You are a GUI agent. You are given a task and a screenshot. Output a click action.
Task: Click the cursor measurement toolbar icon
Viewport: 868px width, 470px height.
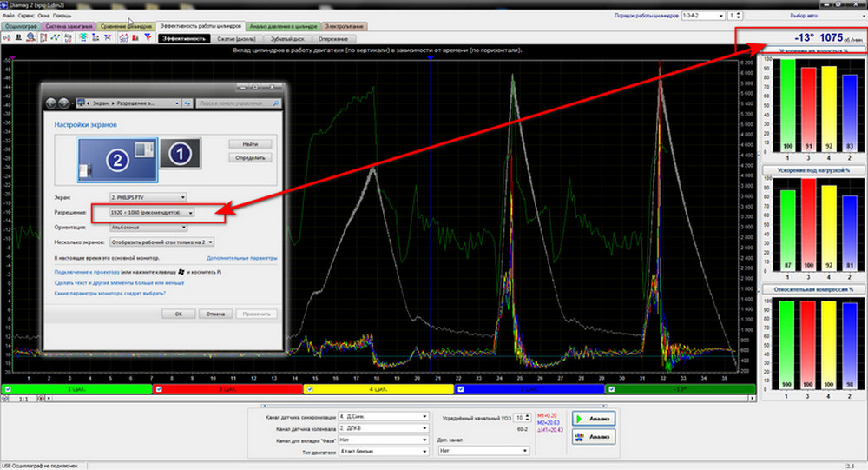pos(68,37)
